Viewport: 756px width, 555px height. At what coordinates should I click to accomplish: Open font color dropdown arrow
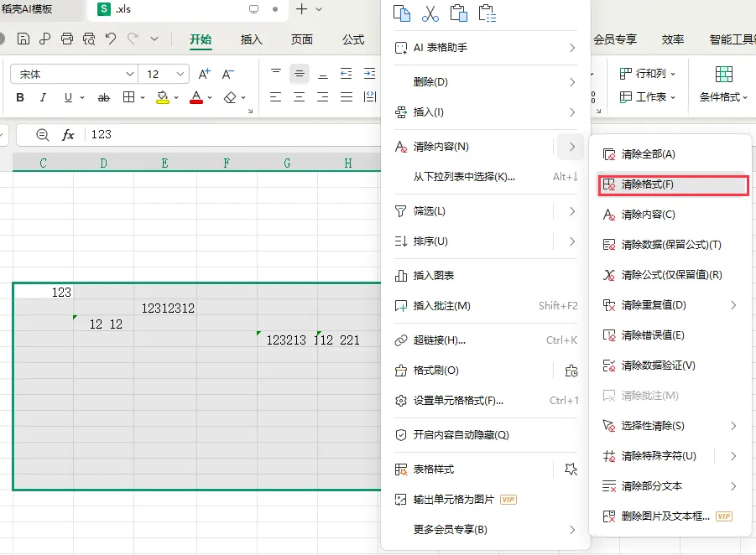[210, 98]
